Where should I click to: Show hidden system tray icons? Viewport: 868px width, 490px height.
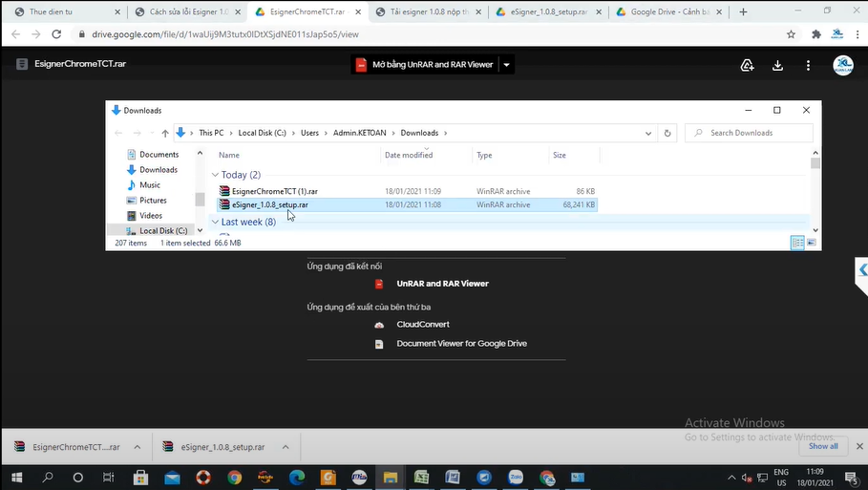pyautogui.click(x=731, y=478)
